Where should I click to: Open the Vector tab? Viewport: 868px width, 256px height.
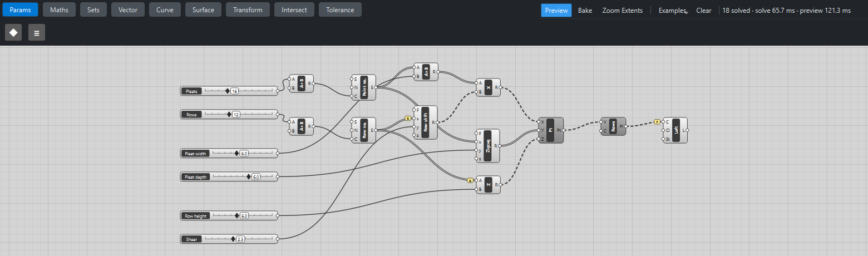[x=128, y=9]
